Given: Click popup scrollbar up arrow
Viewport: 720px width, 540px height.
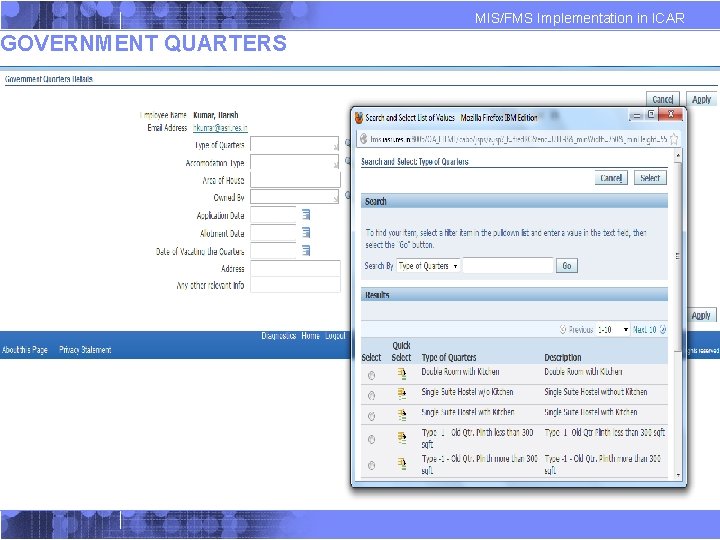Looking at the screenshot, I should (x=678, y=156).
